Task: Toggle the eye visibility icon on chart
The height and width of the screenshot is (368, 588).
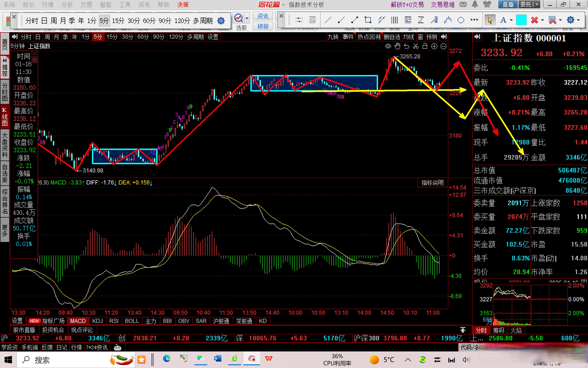Action: coord(388,46)
